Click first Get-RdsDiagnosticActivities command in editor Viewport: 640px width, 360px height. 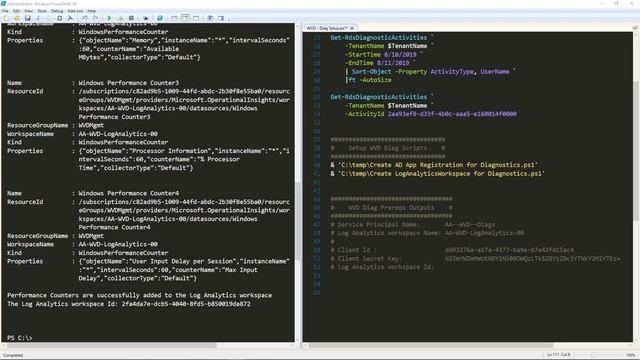pos(378,38)
